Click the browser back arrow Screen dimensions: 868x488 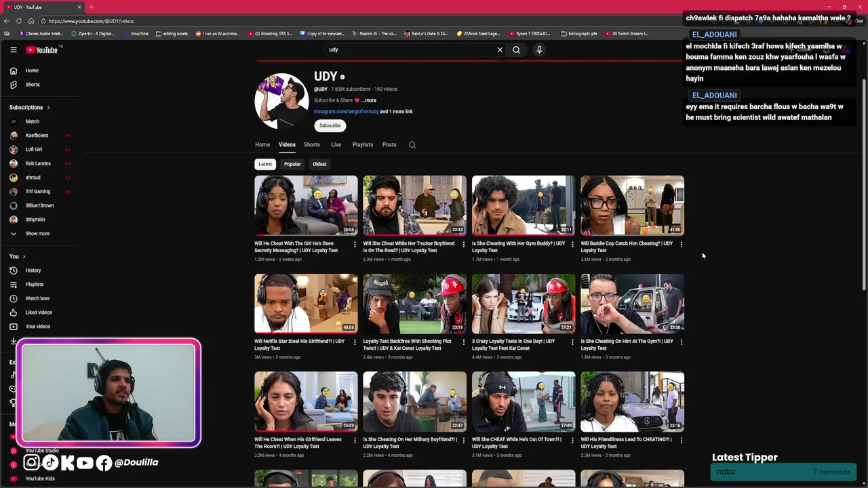tap(7, 21)
